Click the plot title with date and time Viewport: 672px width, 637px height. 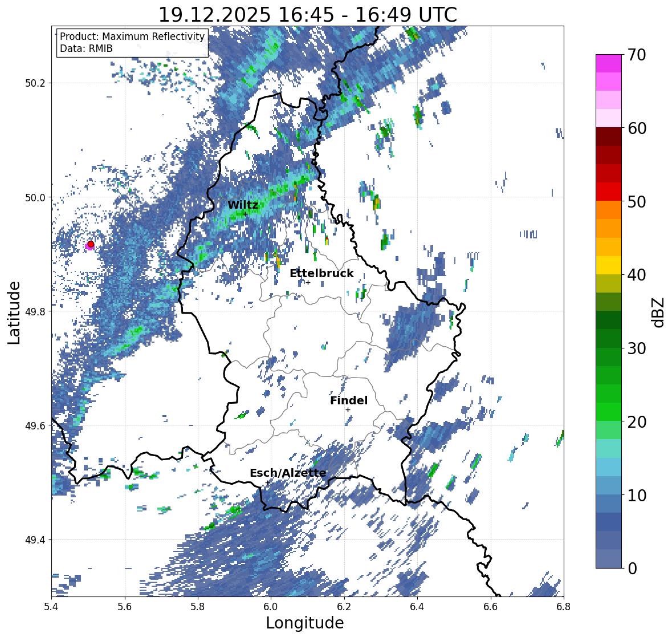pos(308,15)
